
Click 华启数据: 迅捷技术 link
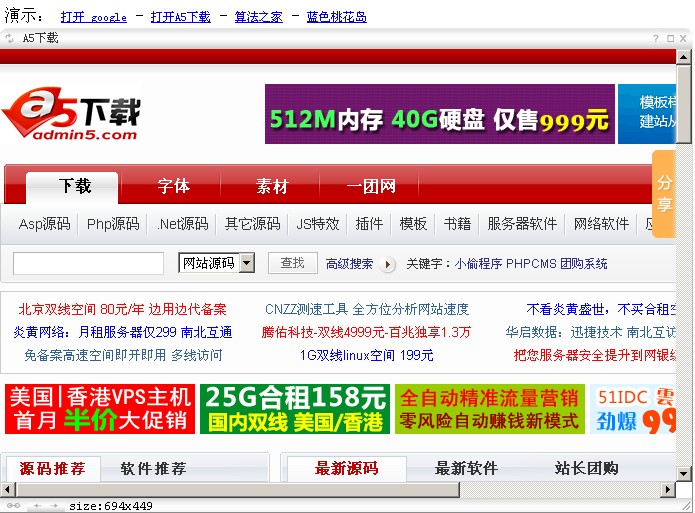pyautogui.click(x=590, y=333)
